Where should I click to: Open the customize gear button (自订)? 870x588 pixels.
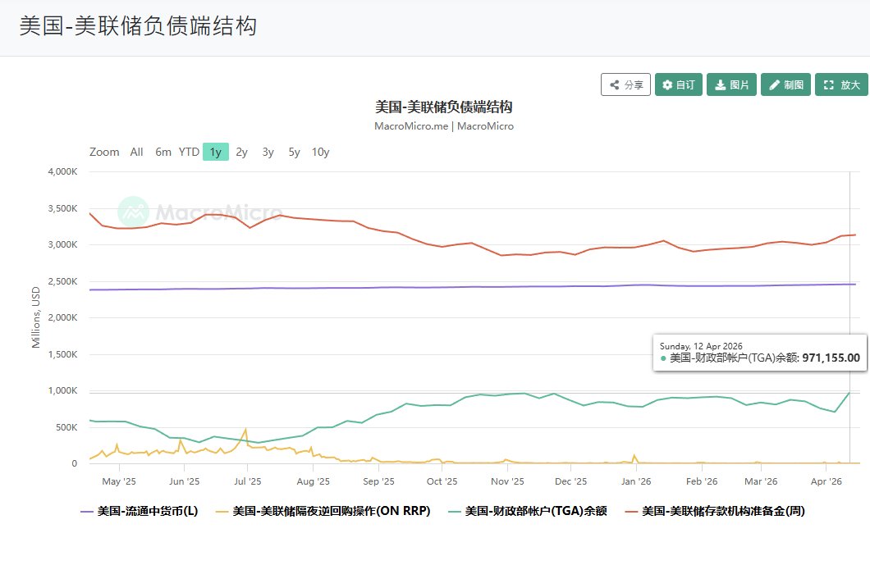point(678,84)
